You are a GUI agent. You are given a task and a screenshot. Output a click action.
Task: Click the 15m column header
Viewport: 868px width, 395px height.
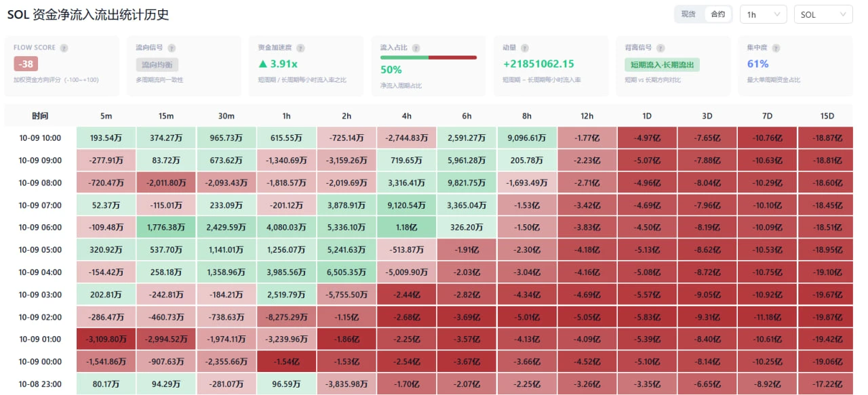(x=166, y=116)
